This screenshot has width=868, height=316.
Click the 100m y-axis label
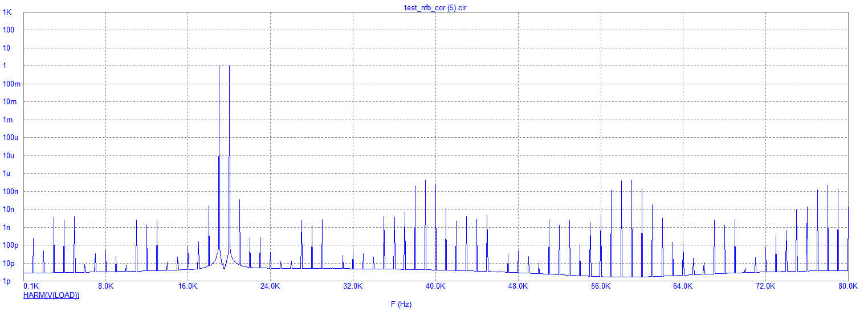click(x=11, y=84)
